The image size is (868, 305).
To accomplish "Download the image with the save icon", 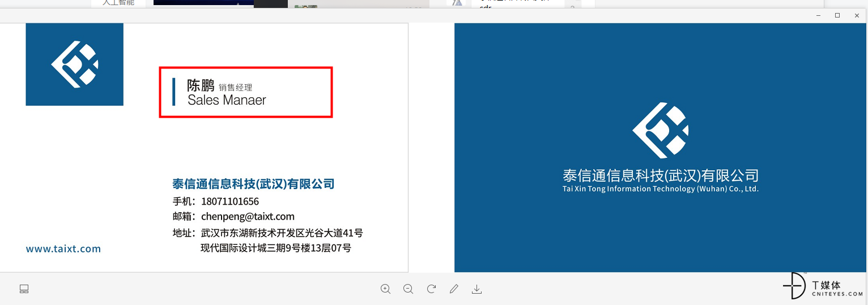I will (477, 289).
